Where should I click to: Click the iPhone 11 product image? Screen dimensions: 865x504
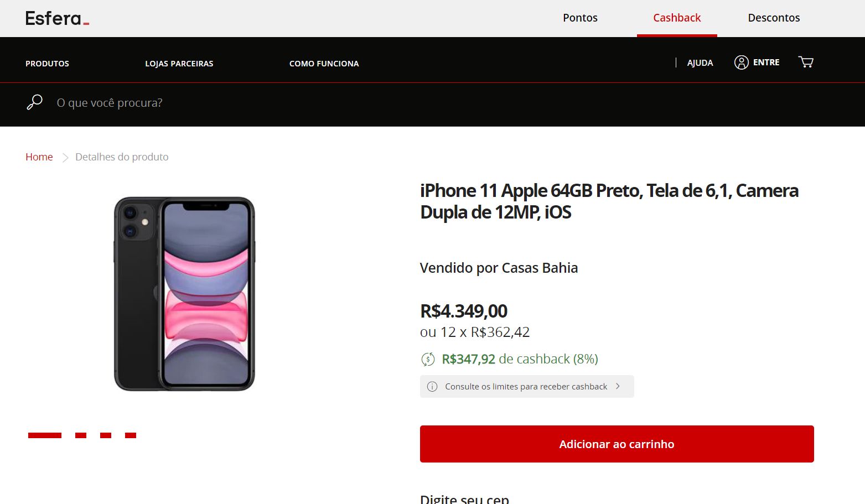pos(184,294)
